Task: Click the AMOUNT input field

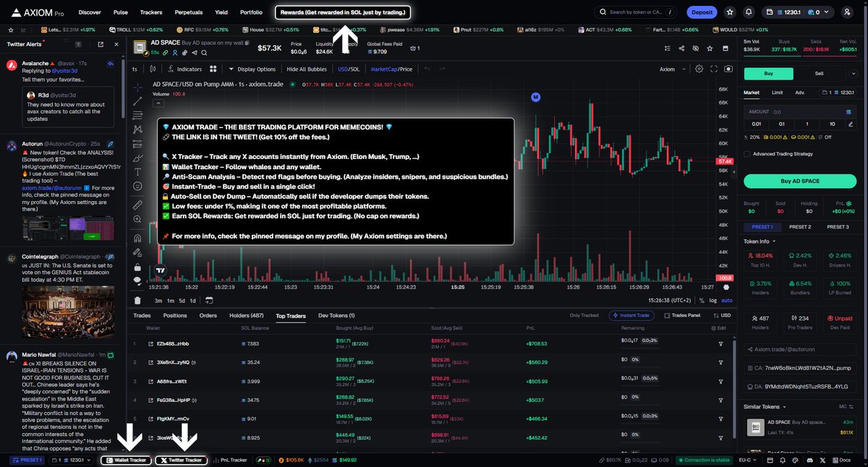Action: tap(800, 112)
